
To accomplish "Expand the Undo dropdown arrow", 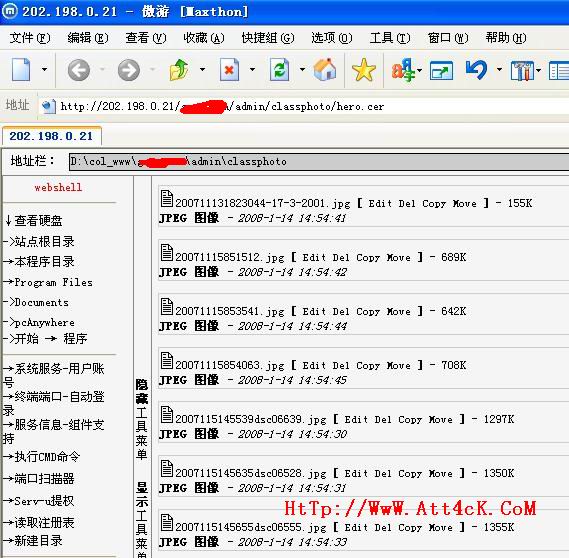I will [499, 69].
